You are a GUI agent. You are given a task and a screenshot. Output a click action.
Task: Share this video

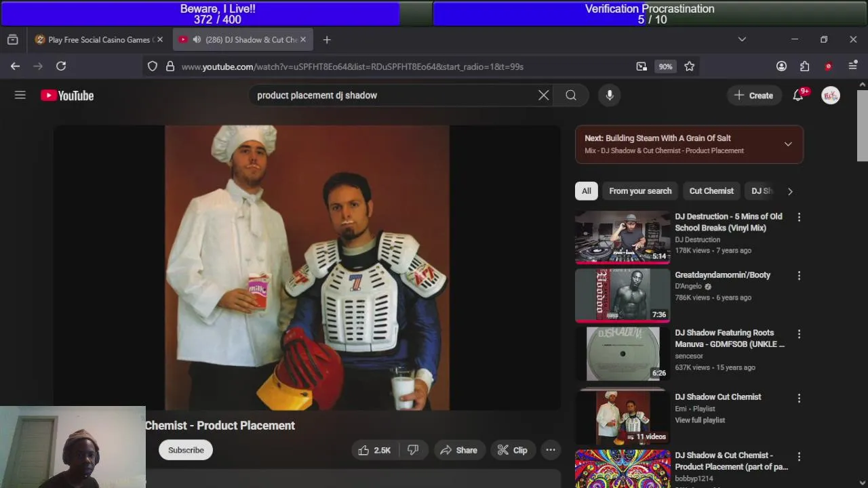(458, 450)
